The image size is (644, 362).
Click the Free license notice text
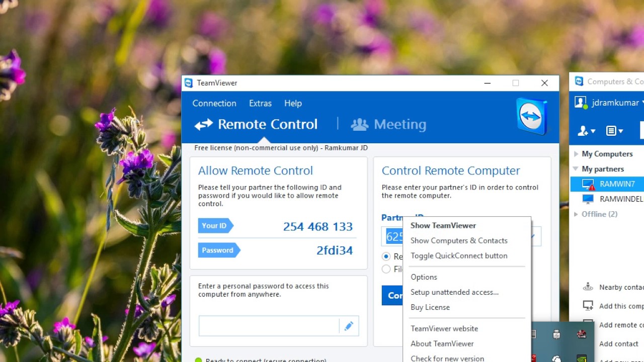click(x=281, y=148)
